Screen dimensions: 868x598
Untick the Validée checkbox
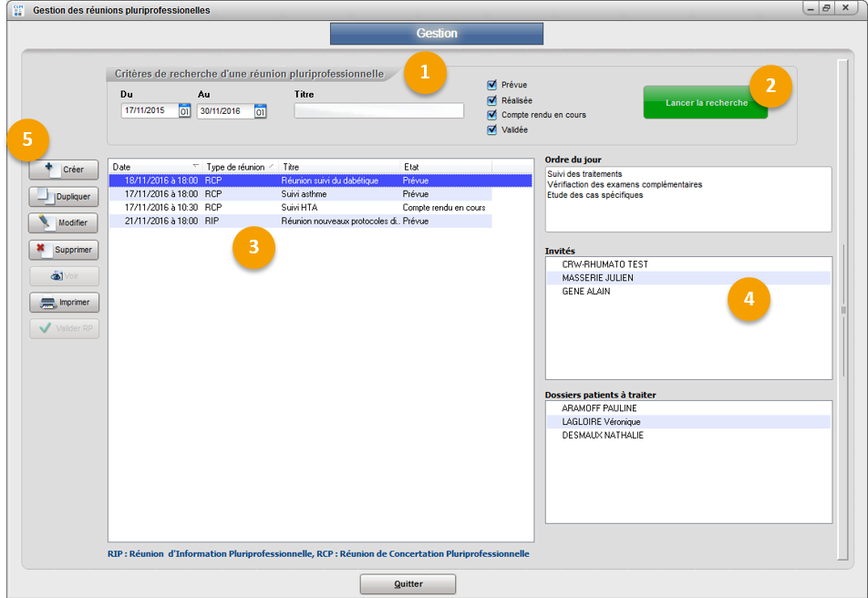tap(492, 130)
